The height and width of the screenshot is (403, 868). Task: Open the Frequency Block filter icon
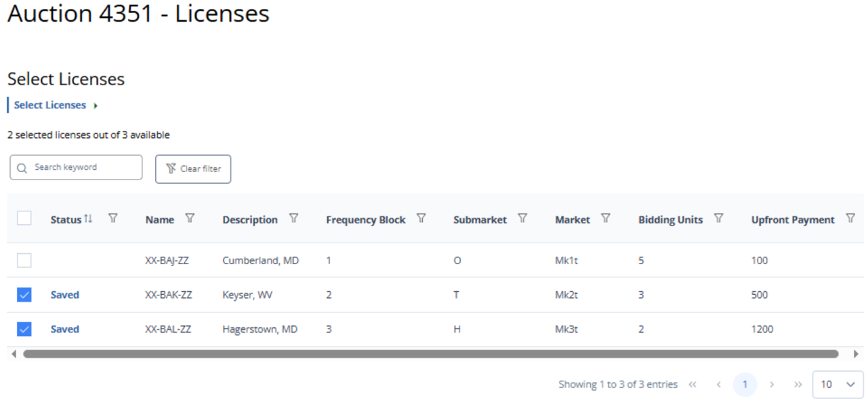point(421,219)
